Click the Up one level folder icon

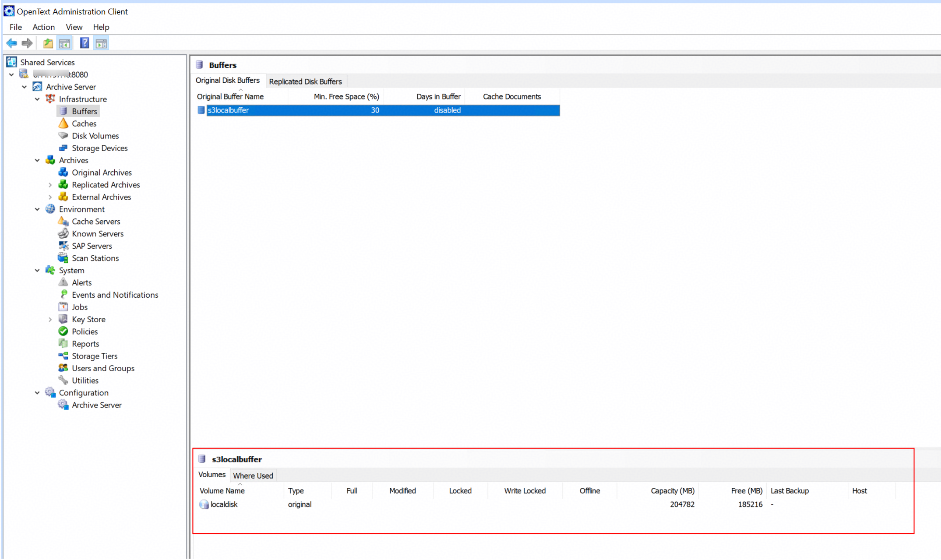(x=48, y=43)
